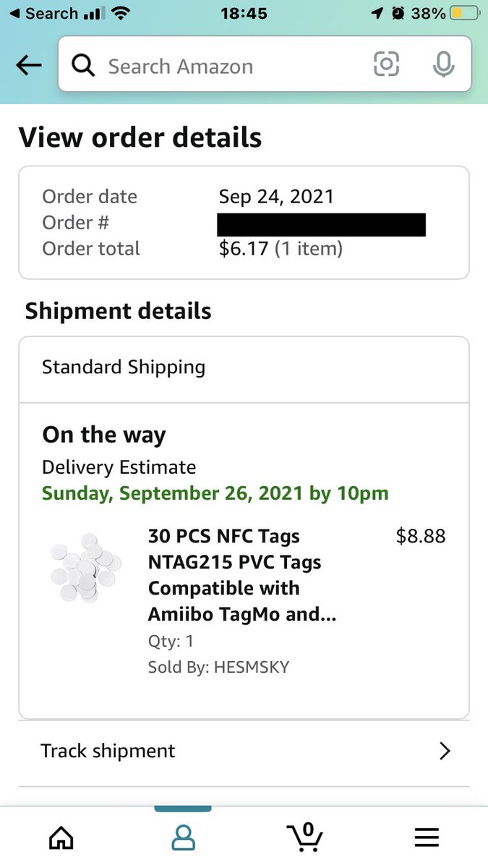Image resolution: width=488 pixels, height=868 pixels.
Task: Tap the Sold By: HESMSKY seller text
Action: pos(218,667)
